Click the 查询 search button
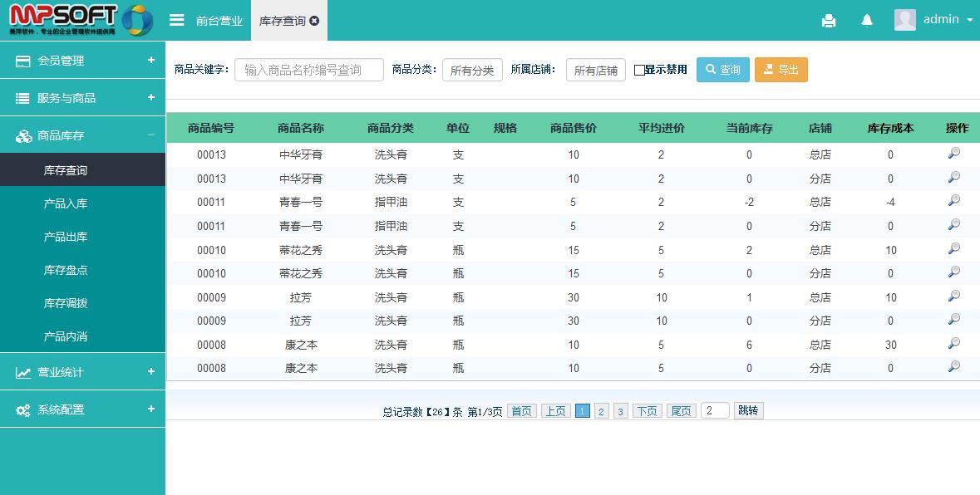The width and height of the screenshot is (980, 495). (722, 70)
